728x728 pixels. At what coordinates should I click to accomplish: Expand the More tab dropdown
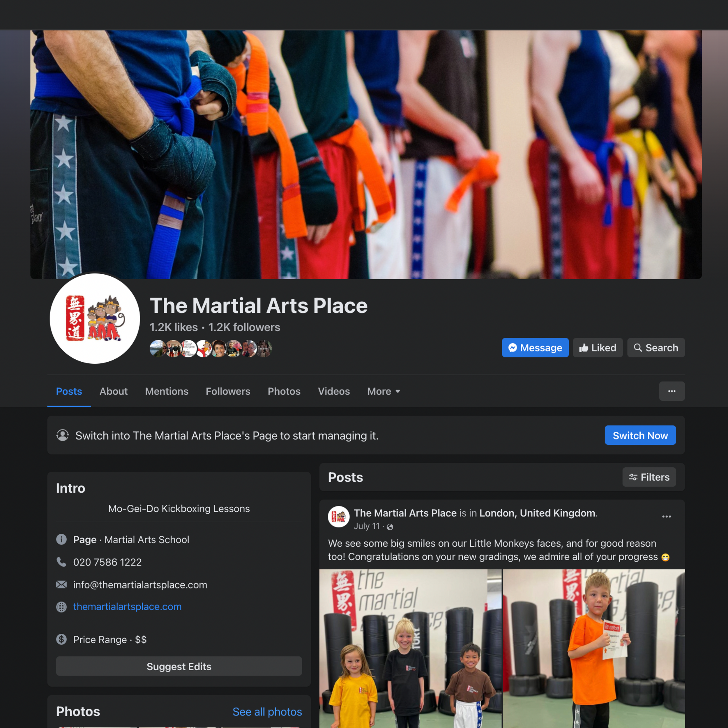coord(384,391)
